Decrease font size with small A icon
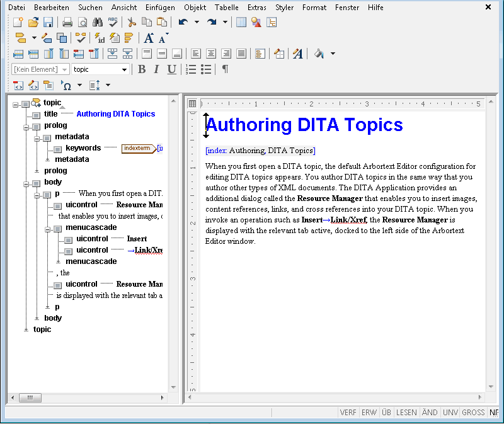The width and height of the screenshot is (504, 424). tap(163, 38)
